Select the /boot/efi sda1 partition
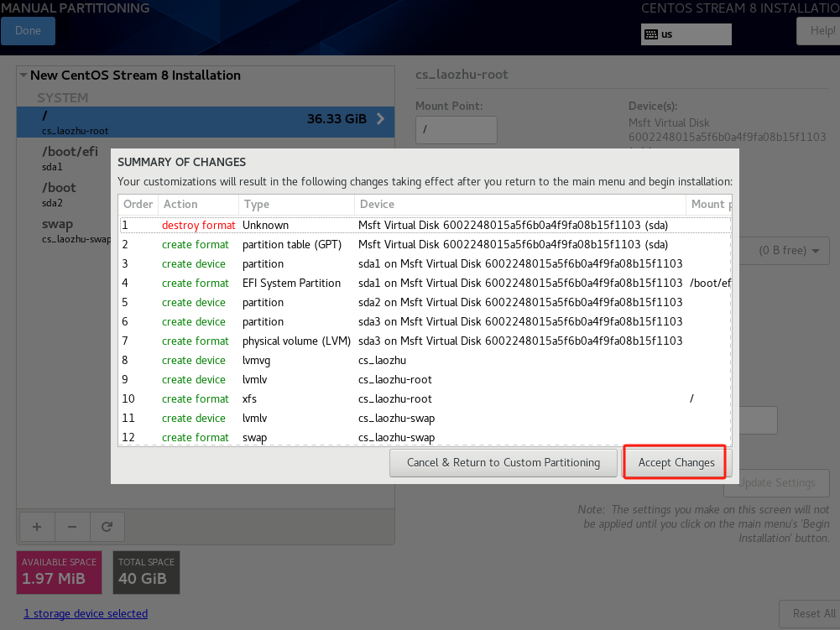 tap(70, 158)
